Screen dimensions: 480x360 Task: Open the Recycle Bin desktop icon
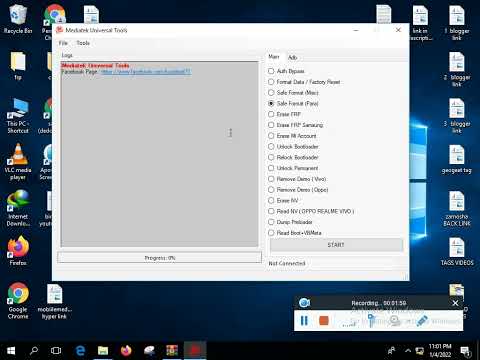click(x=18, y=19)
